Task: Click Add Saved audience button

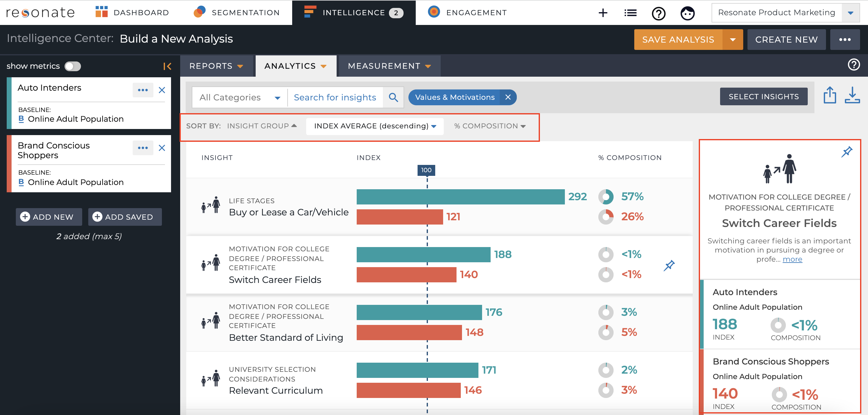Action: point(125,217)
